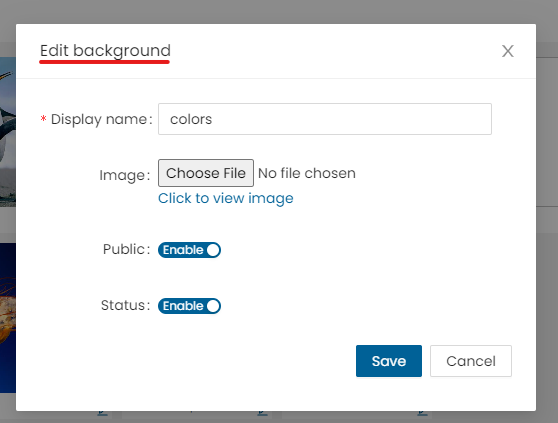This screenshot has height=423, width=558.
Task: Click the edit icon below right background card
Action: coord(422,413)
